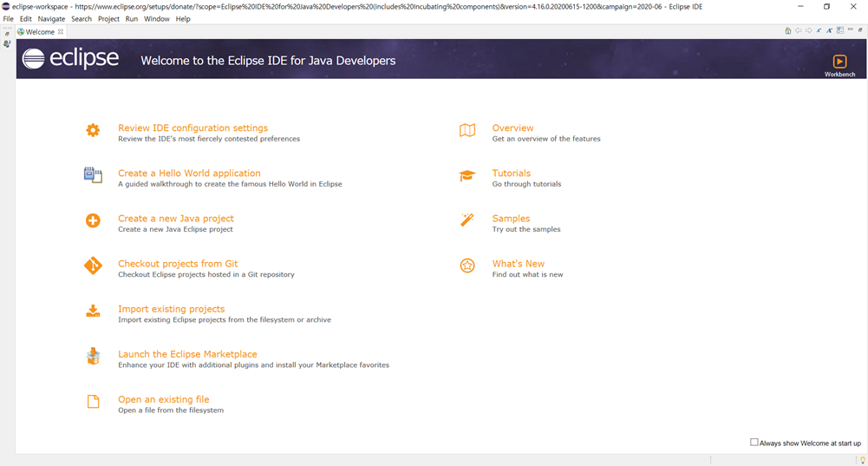
Task: Magnify font size with the larger A icon
Action: (x=829, y=30)
